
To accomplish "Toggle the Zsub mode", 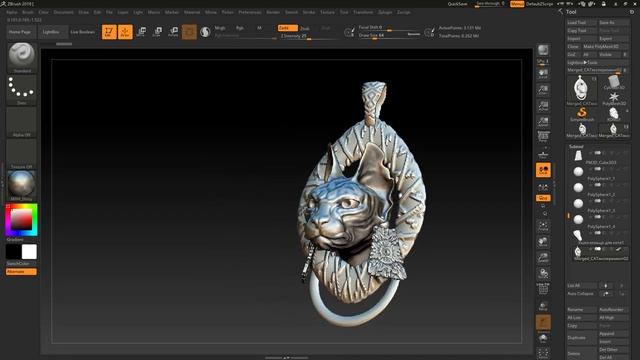I will (305, 29).
